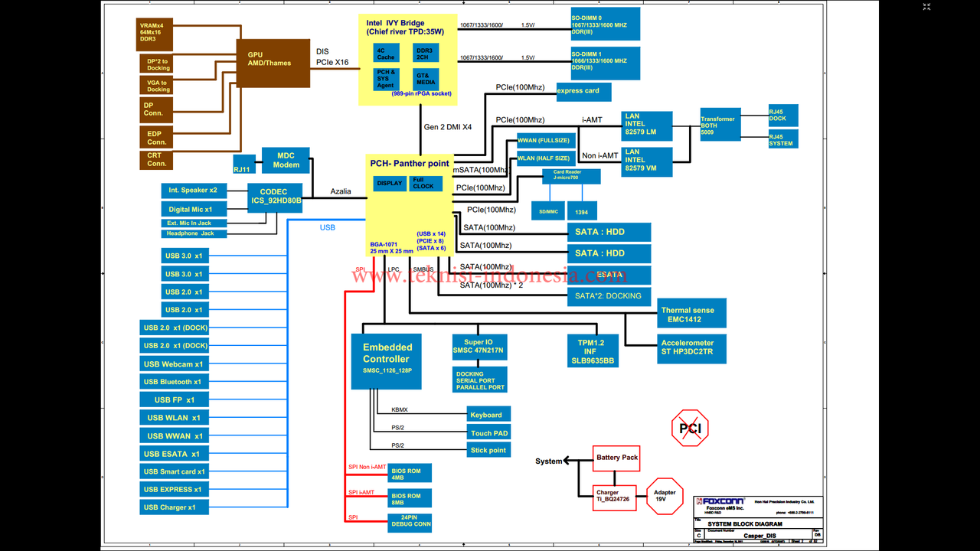Click the SD/MMC block
Screen dimensions: 980x551
click(548, 210)
